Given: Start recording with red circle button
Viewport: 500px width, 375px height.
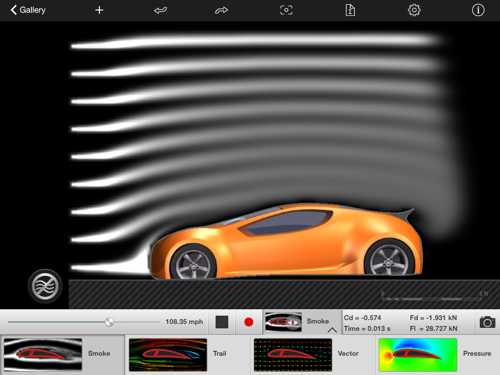Looking at the screenshot, I should point(249,322).
